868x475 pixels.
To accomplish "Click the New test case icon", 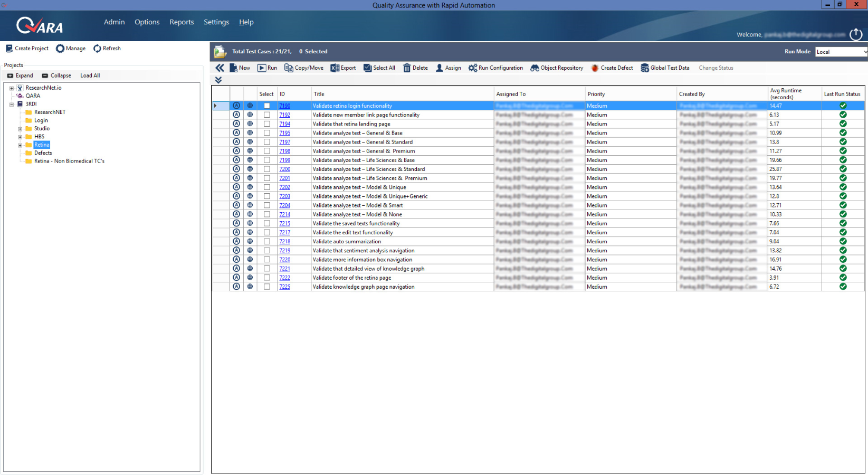I will (234, 68).
